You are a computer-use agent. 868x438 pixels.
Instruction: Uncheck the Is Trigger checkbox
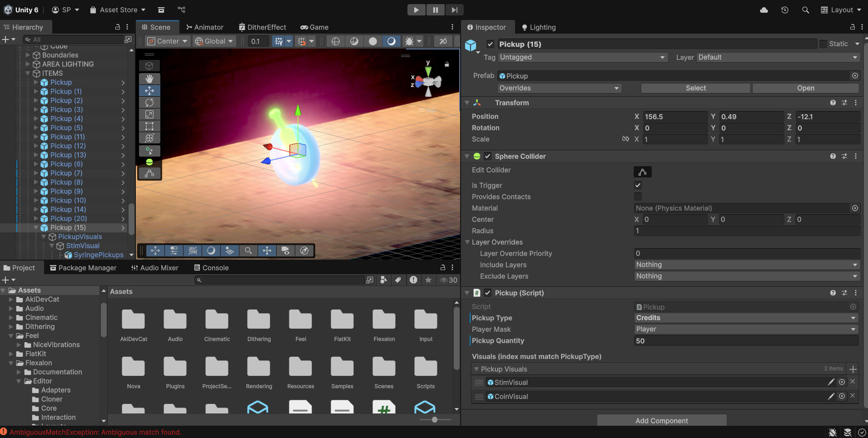click(638, 185)
